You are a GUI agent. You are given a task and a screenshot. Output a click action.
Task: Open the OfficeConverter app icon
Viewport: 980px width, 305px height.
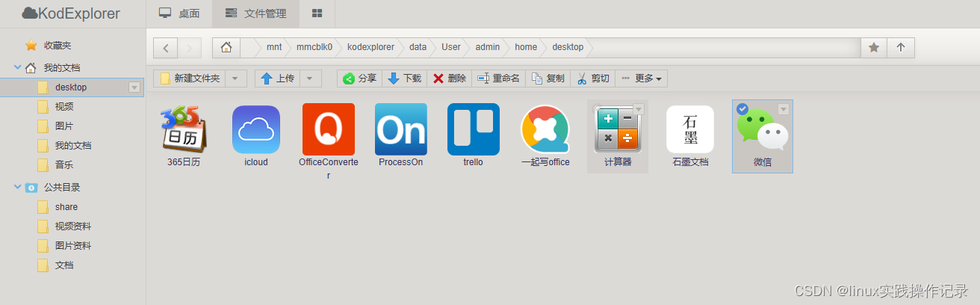(x=329, y=129)
